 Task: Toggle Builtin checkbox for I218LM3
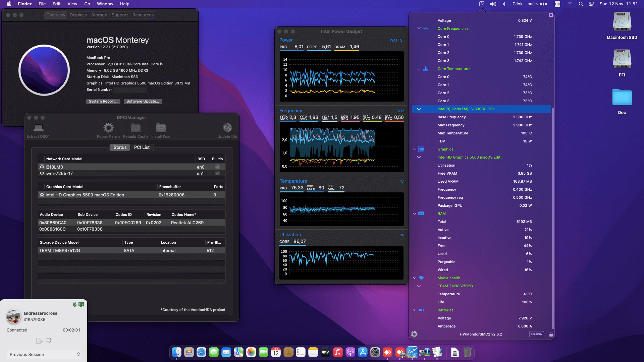click(x=217, y=167)
